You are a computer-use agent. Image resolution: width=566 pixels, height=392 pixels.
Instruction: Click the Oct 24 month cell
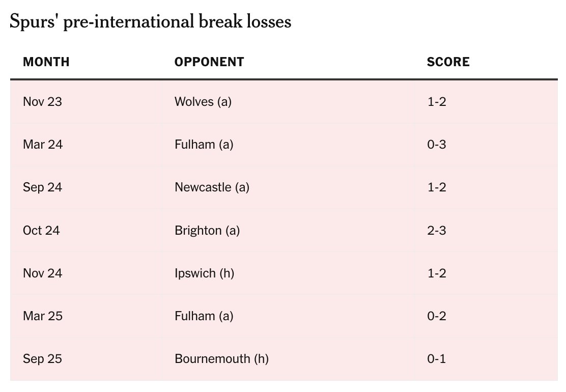41,231
